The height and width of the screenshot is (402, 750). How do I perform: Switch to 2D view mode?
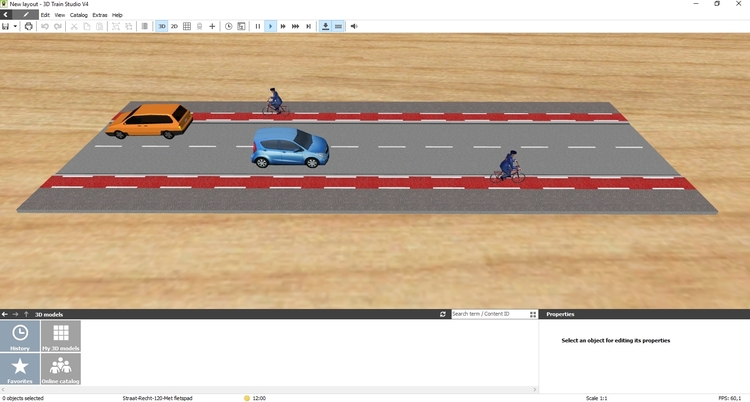pos(174,26)
